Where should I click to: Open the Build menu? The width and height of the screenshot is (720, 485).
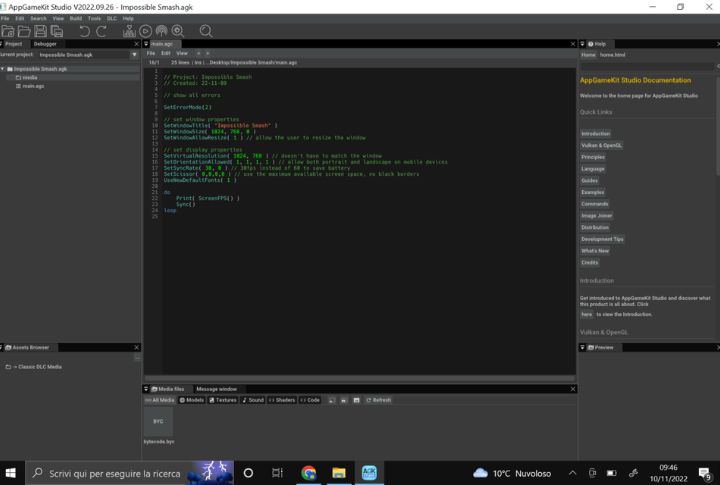click(76, 18)
